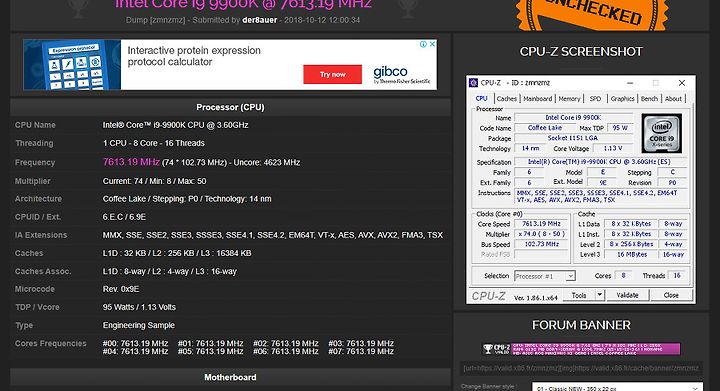
Task: Switch to the CPU tab in CPU-Z
Action: [481, 98]
